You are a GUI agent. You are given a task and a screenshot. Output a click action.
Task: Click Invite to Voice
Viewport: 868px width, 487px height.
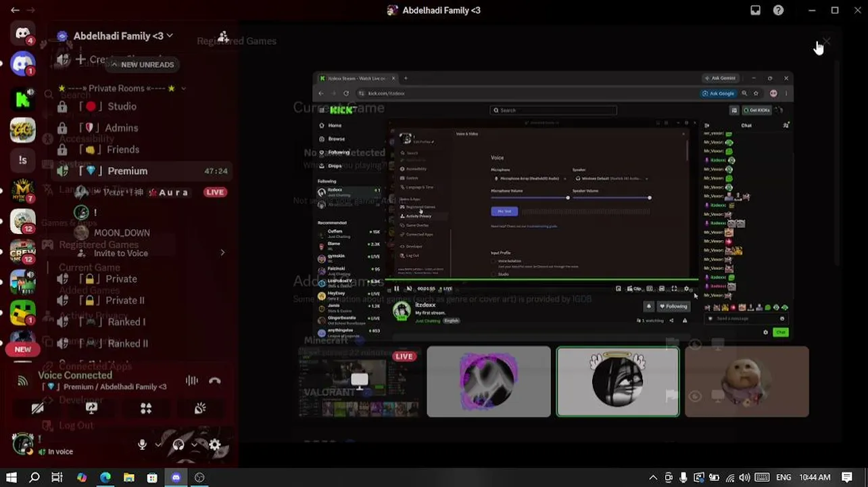tap(120, 253)
